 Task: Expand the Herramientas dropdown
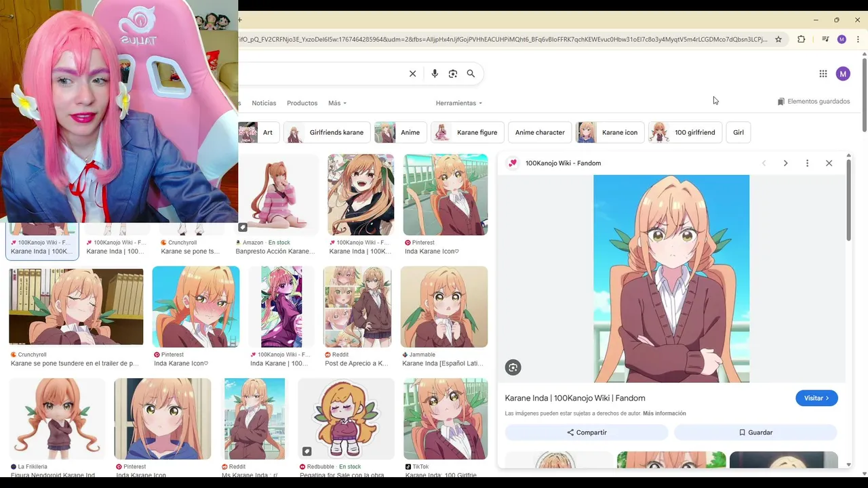(459, 103)
